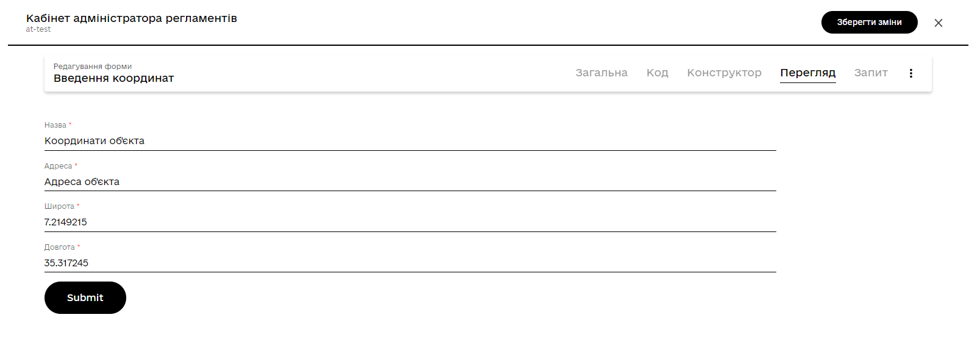The image size is (980, 342).
Task: Go to the Конструктор tab
Action: tap(724, 73)
